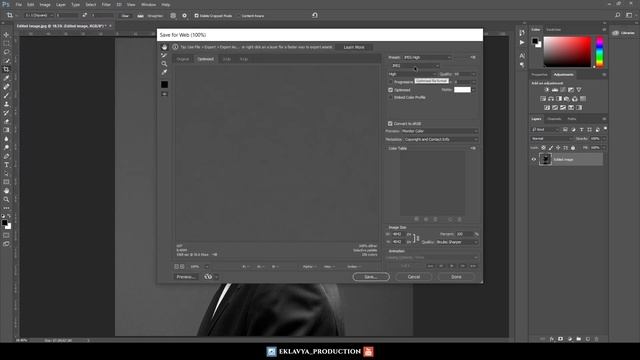Add Vibrance adjustment
Viewport: 640px width, 360px height.
(x=579, y=90)
